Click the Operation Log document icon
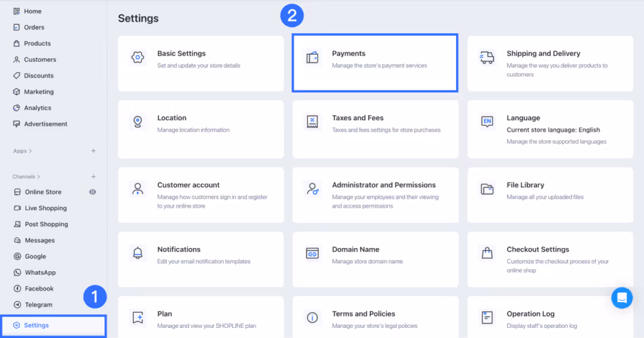Screen dimensions: 644x338 coord(487,317)
